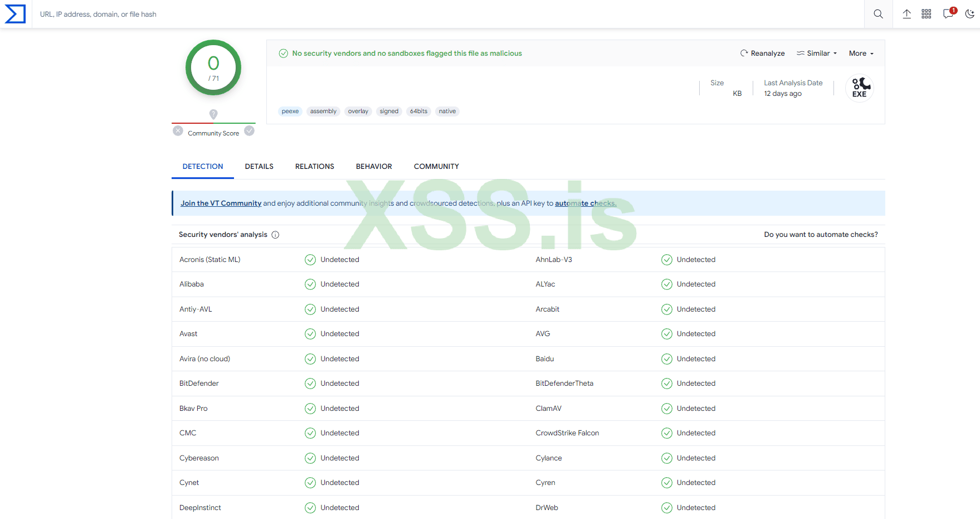The width and height of the screenshot is (980, 519).
Task: Click the DrWeb vendor name
Action: pos(547,508)
